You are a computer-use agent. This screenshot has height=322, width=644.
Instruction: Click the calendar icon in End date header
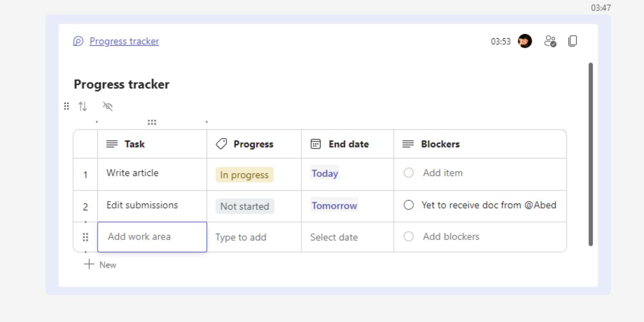click(x=315, y=144)
